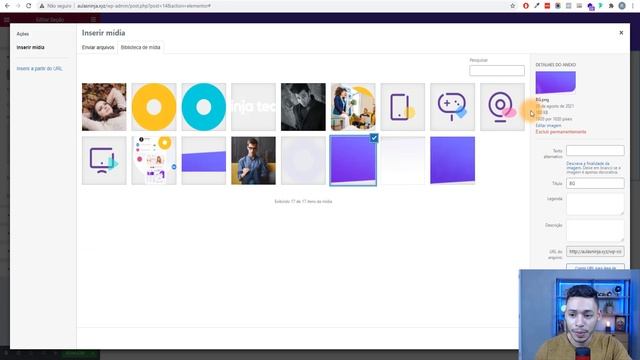
Task: Open the browser profile avatar
Action: point(622,6)
